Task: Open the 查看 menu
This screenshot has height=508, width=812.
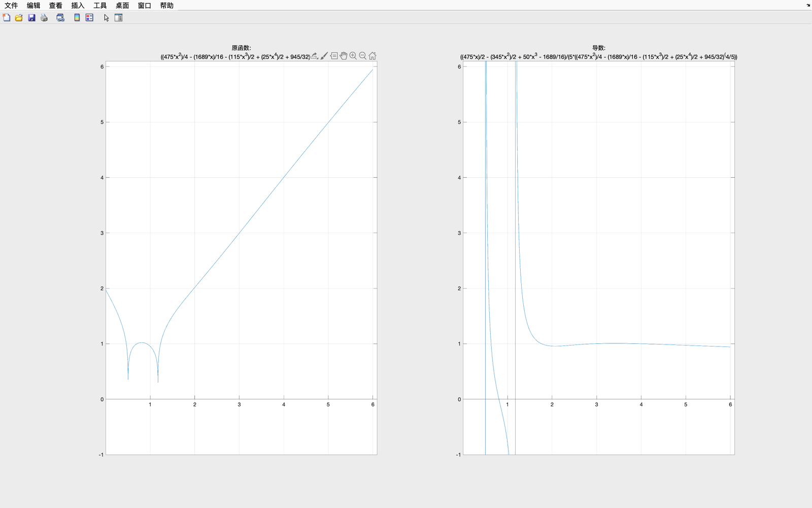Action: 56,6
